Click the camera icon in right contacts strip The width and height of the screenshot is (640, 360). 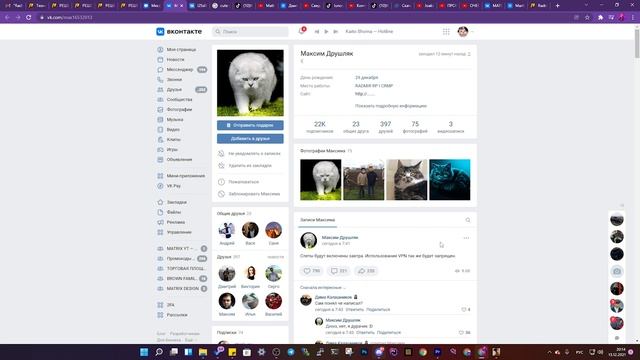pos(617,271)
